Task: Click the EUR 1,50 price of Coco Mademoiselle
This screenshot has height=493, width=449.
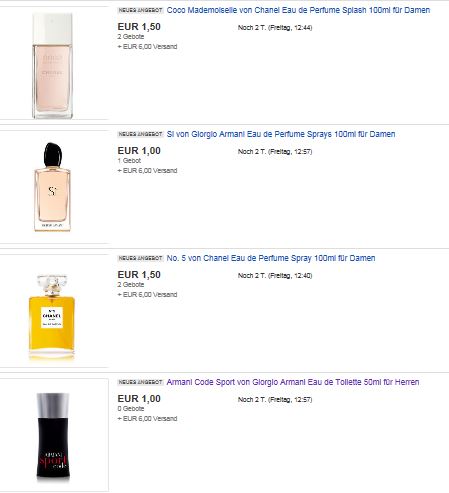Action: click(139, 27)
